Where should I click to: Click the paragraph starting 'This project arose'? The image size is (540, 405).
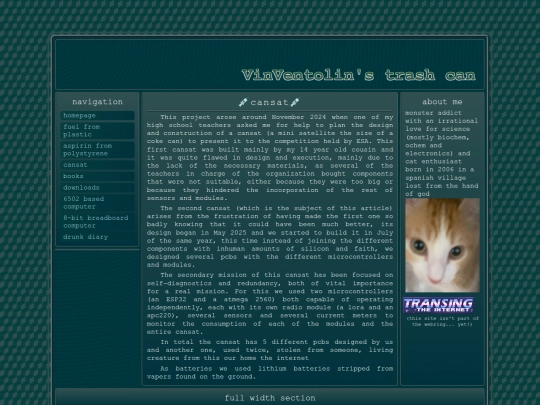pos(270,158)
